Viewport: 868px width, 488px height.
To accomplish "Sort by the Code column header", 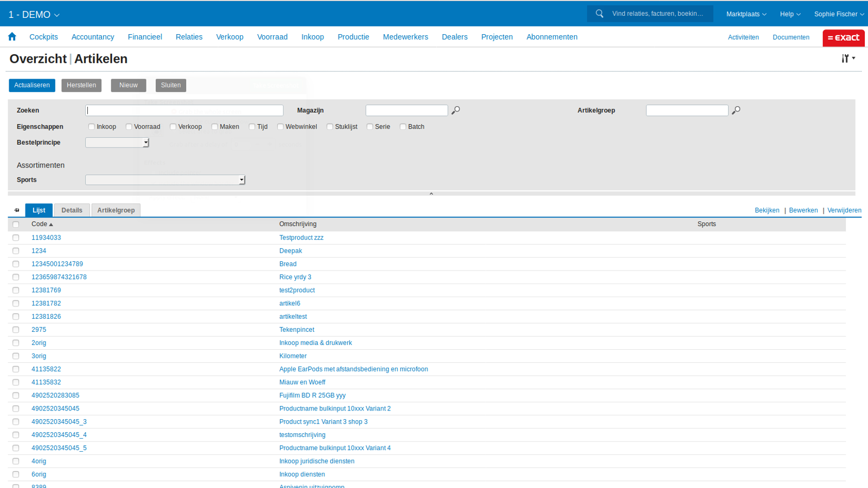I will [x=40, y=223].
